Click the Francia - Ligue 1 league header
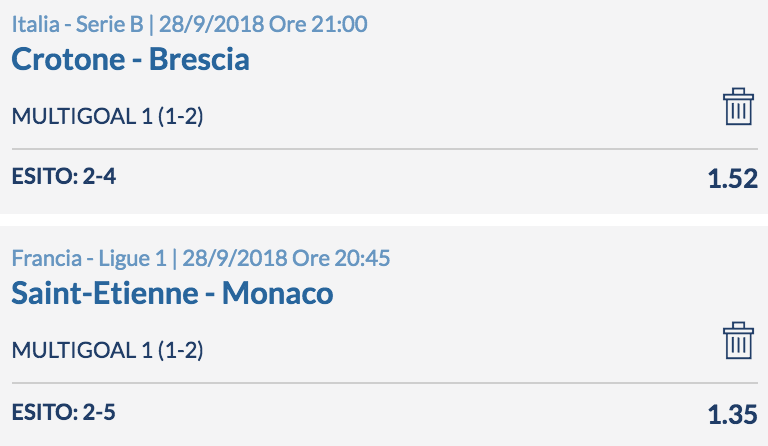This screenshot has height=446, width=768. [89, 258]
